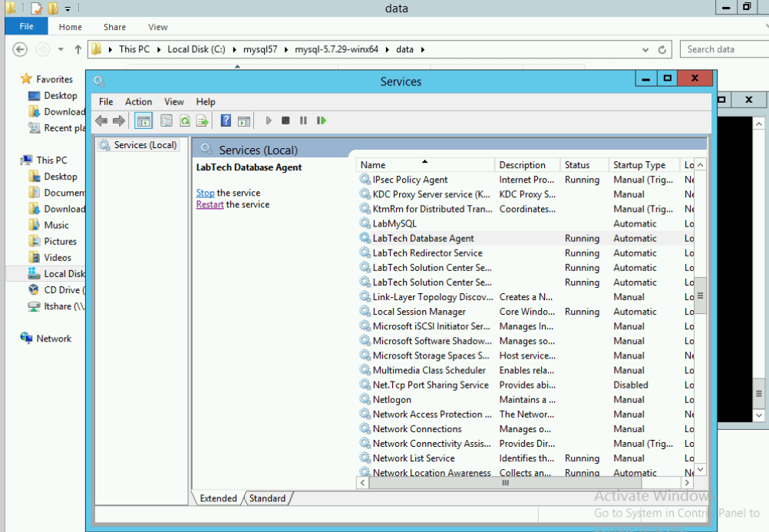Click the Restart the service link
The width and height of the screenshot is (769, 532).
click(210, 204)
